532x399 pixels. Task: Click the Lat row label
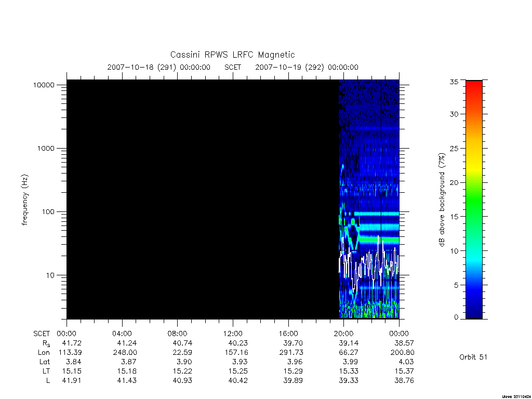pos(45,362)
